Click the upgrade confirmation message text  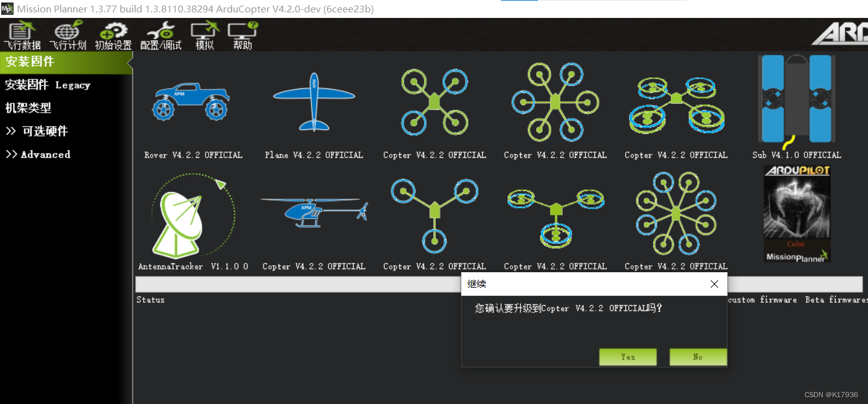click(x=568, y=308)
